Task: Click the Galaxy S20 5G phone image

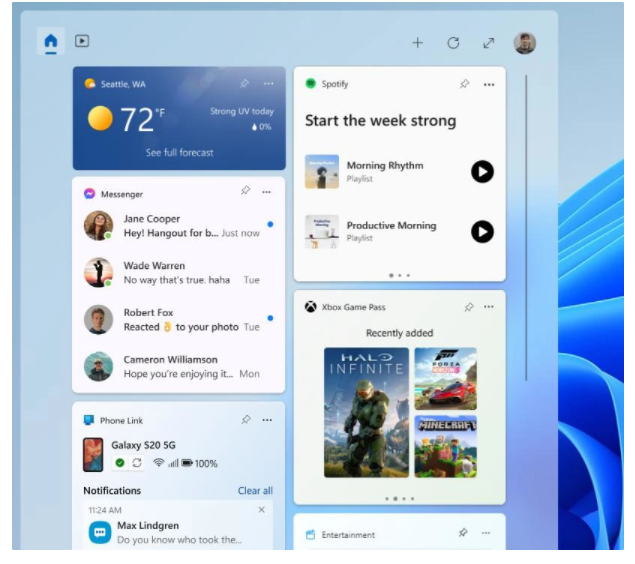Action: 93,455
